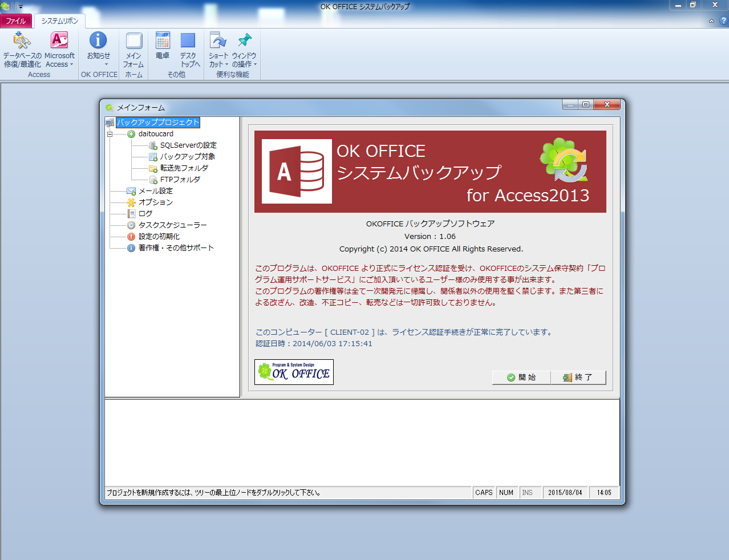The width and height of the screenshot is (729, 560).
Task: Select the daitoucard project node
Action: point(156,134)
